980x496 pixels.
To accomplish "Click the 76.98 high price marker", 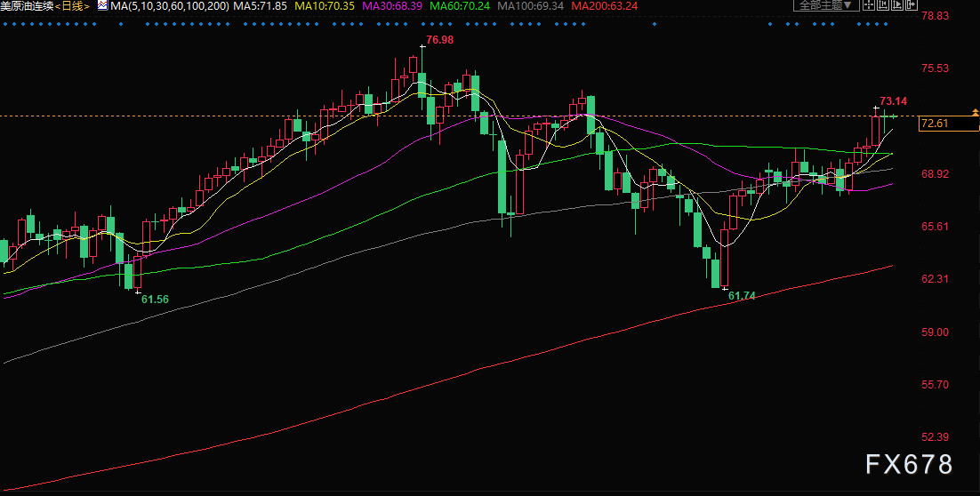I will (x=439, y=39).
